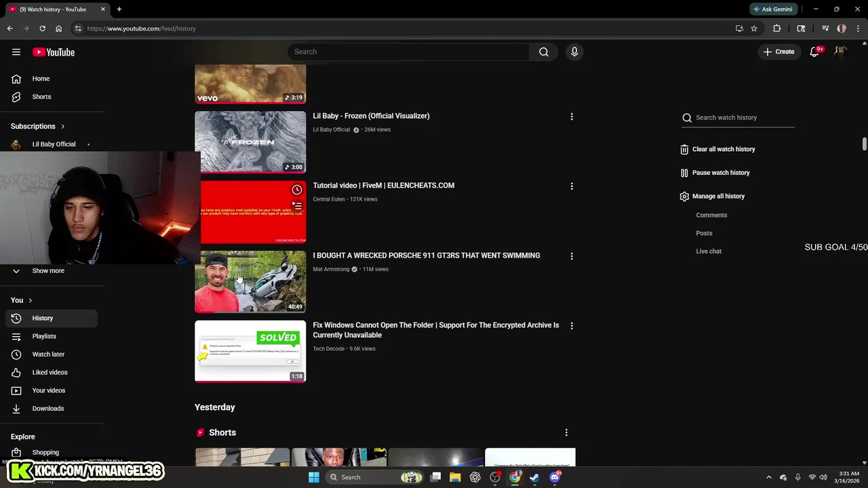This screenshot has width=868, height=488.
Task: Open Lil Baby Frozen video thumbnail
Action: tap(250, 142)
